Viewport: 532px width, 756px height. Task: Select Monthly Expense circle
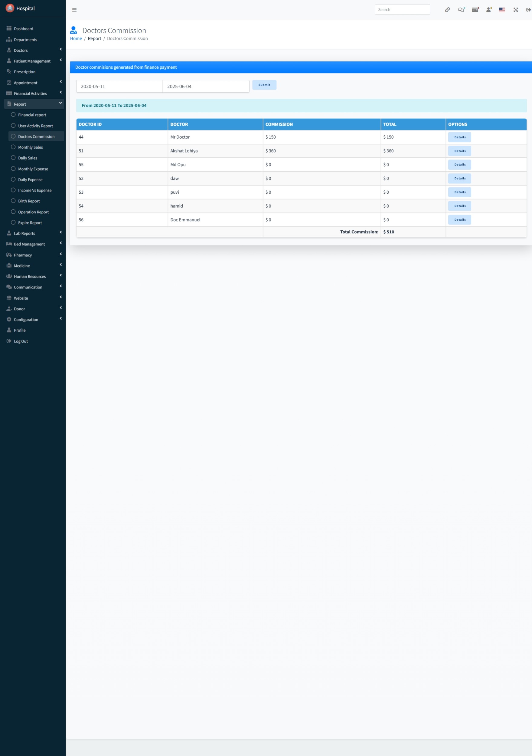13,169
